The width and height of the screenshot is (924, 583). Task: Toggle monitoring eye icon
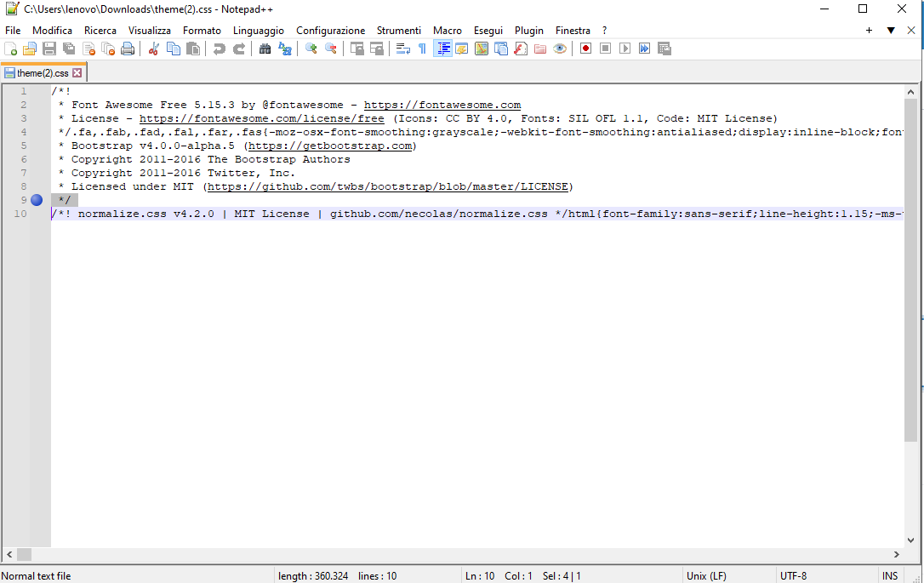[x=560, y=49]
